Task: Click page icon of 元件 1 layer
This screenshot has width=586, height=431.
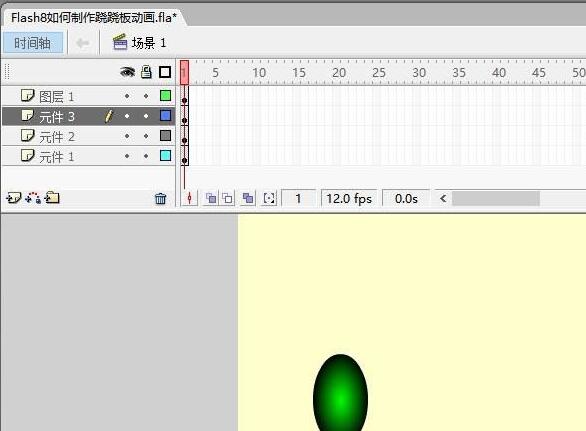Action: (28, 155)
